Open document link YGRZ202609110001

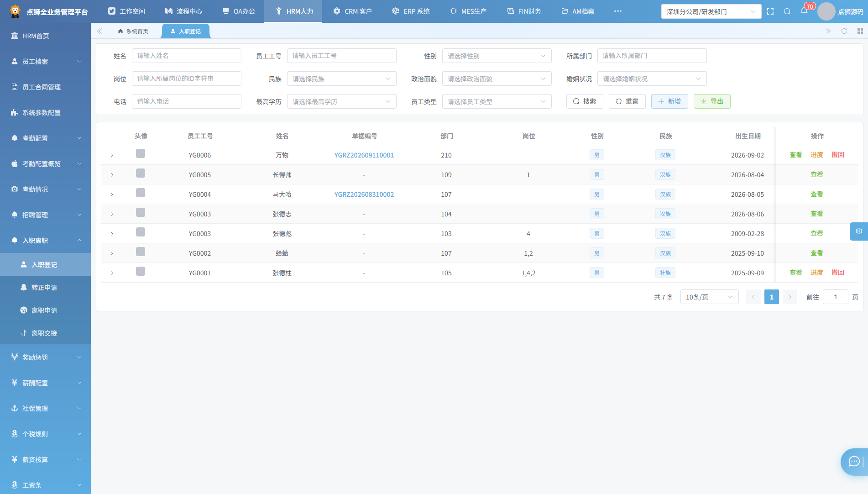click(x=364, y=155)
